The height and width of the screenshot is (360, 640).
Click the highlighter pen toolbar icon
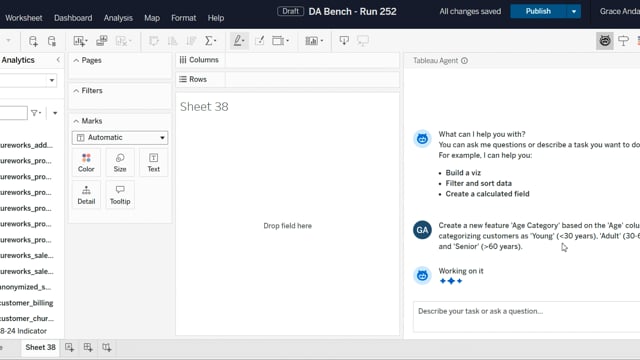239,40
